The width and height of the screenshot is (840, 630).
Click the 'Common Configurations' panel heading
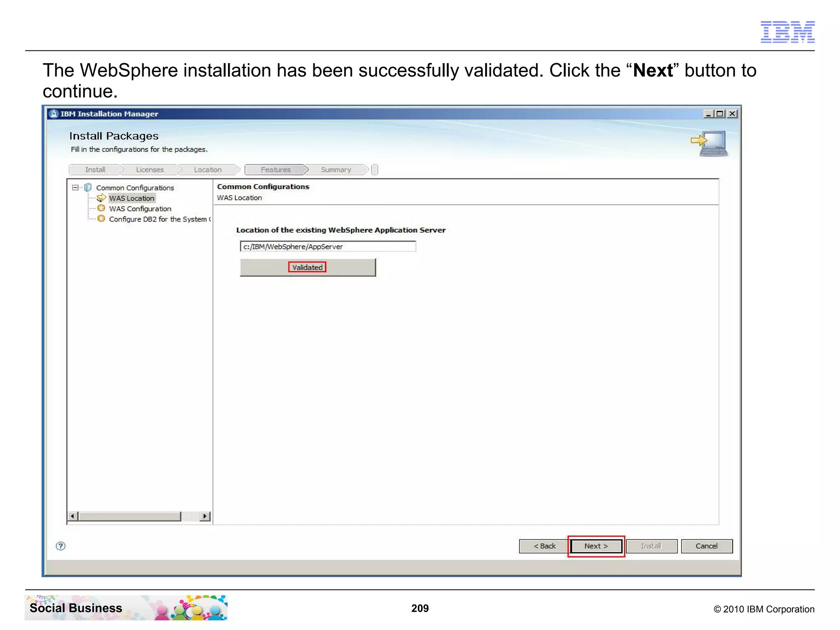[x=263, y=187]
